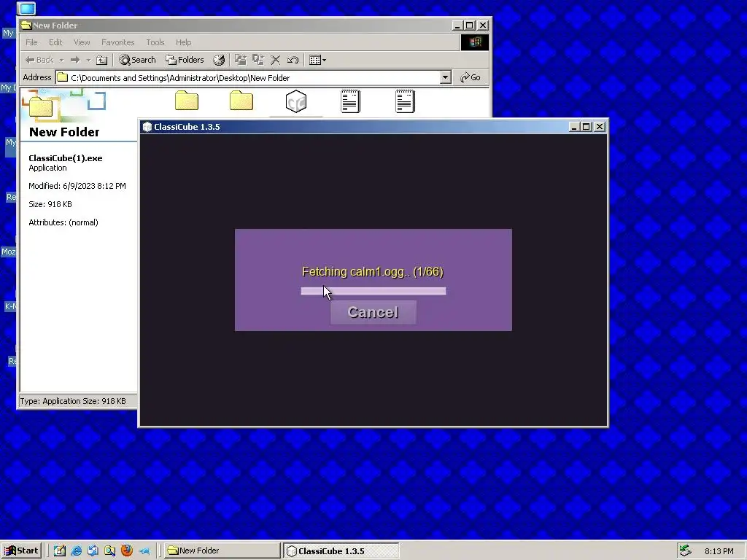Open the Help menu in Explorer
Image resolution: width=747 pixels, height=560 pixels.
[183, 42]
